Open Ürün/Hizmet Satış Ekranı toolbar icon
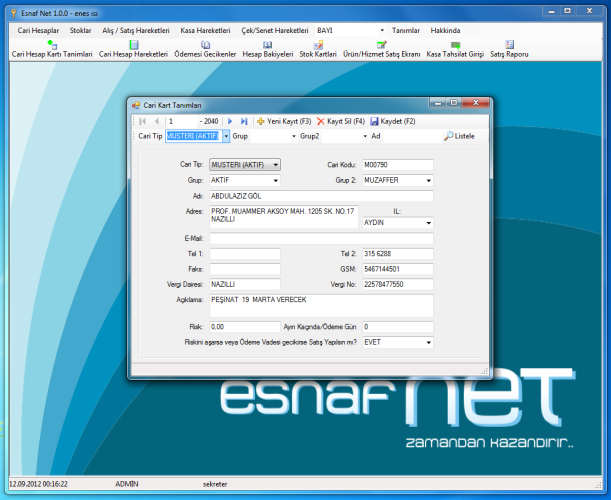This screenshot has width=611, height=500. 381,44
